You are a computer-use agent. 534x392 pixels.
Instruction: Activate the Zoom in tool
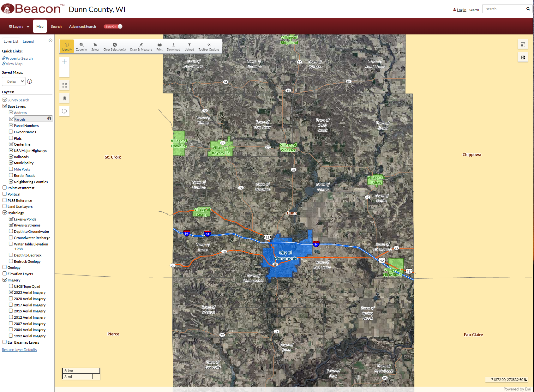(x=81, y=46)
